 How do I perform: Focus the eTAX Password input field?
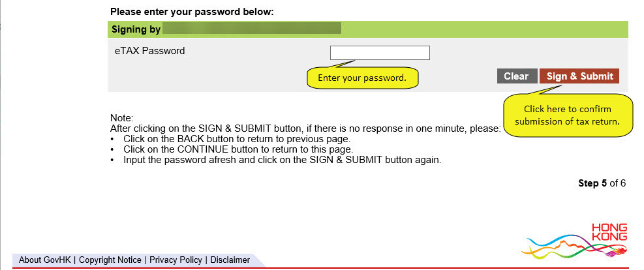tap(380, 53)
